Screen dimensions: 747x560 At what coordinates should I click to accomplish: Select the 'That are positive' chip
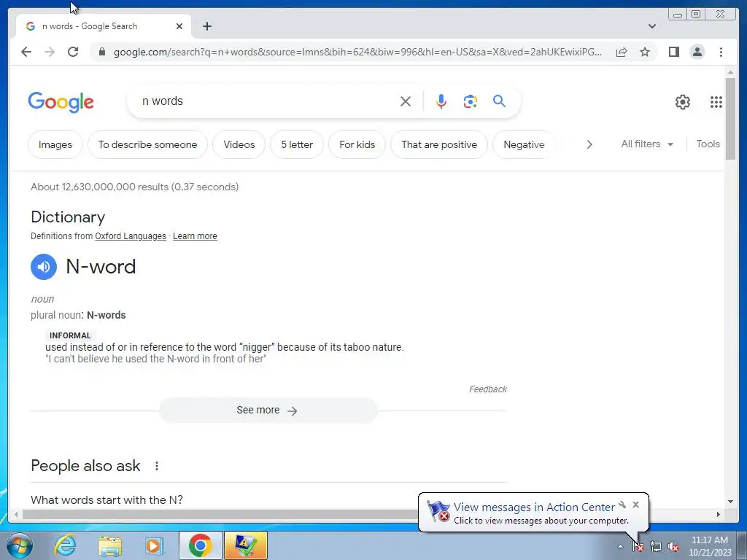439,144
